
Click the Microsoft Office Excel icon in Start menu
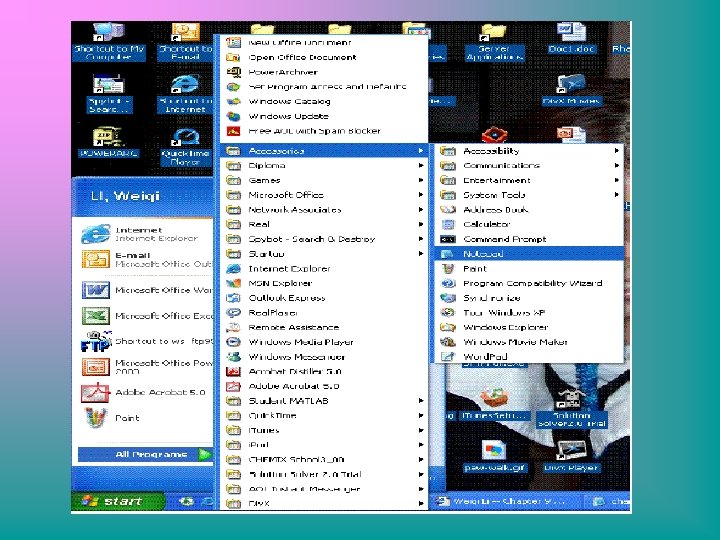pos(96,316)
